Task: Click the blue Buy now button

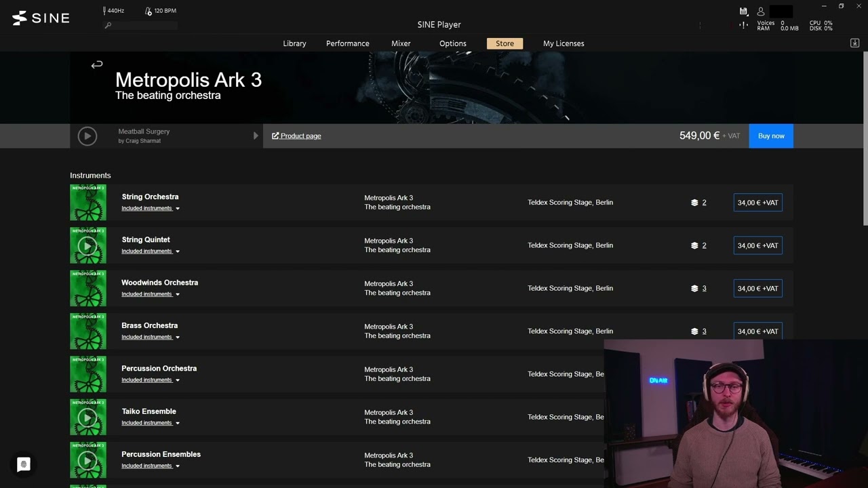Action: pyautogui.click(x=771, y=136)
